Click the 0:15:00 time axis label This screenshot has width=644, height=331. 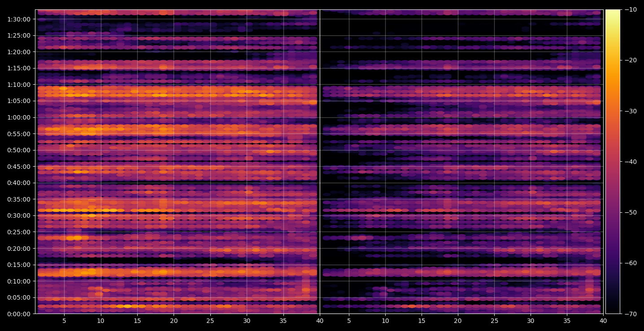(18, 265)
